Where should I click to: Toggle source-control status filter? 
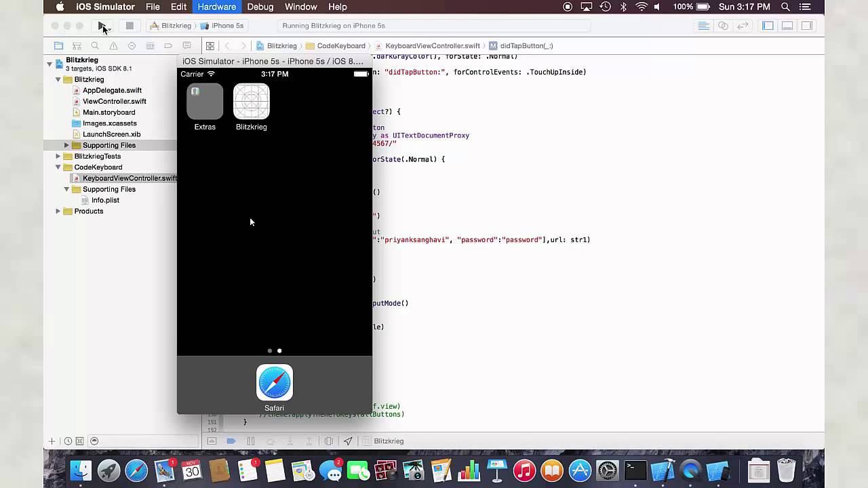click(x=79, y=441)
